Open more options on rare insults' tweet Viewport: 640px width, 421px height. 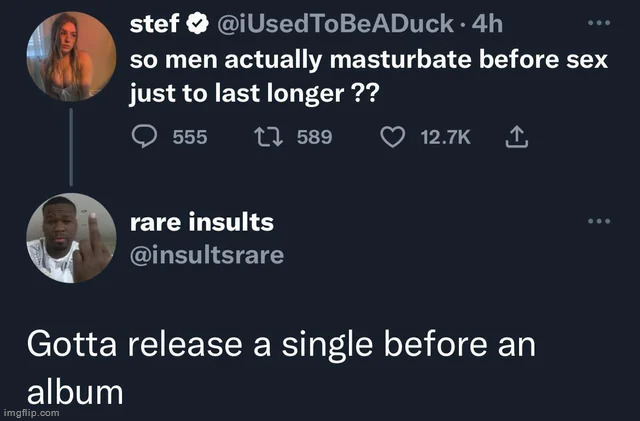click(599, 221)
